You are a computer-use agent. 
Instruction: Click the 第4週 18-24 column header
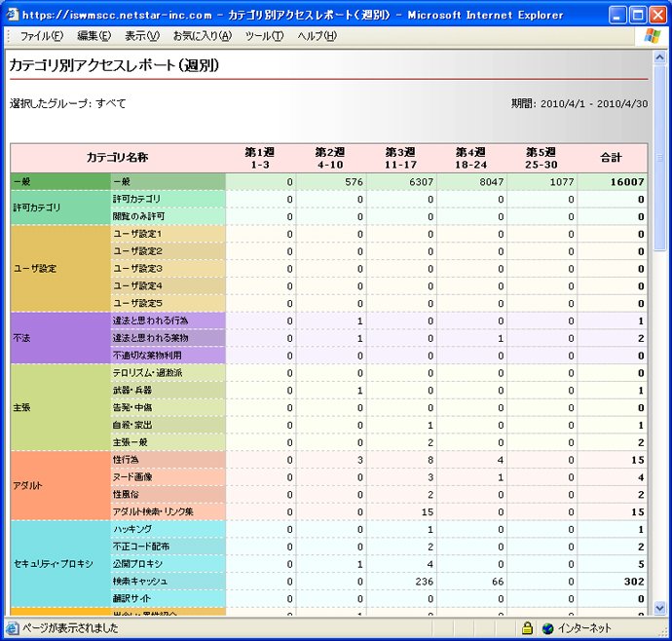(x=470, y=158)
